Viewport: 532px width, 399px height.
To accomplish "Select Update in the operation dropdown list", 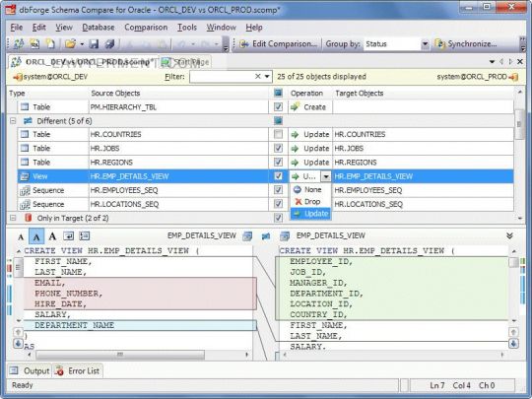I will click(x=310, y=214).
